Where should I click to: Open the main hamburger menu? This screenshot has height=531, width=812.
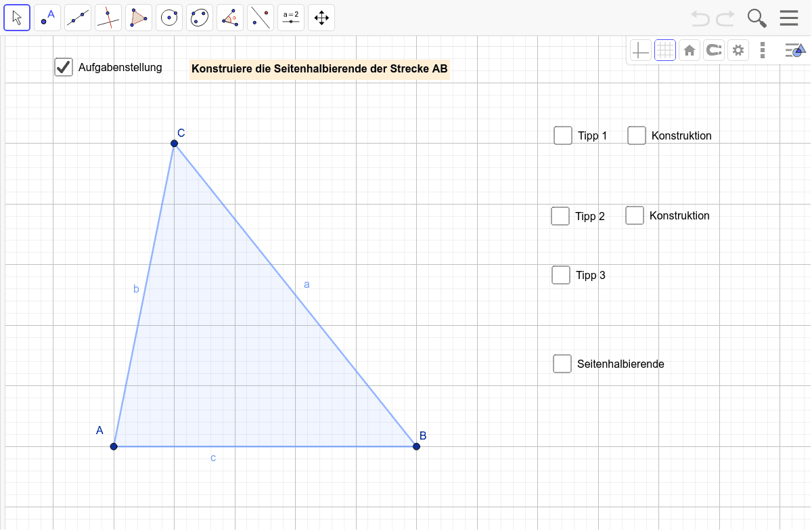(789, 18)
